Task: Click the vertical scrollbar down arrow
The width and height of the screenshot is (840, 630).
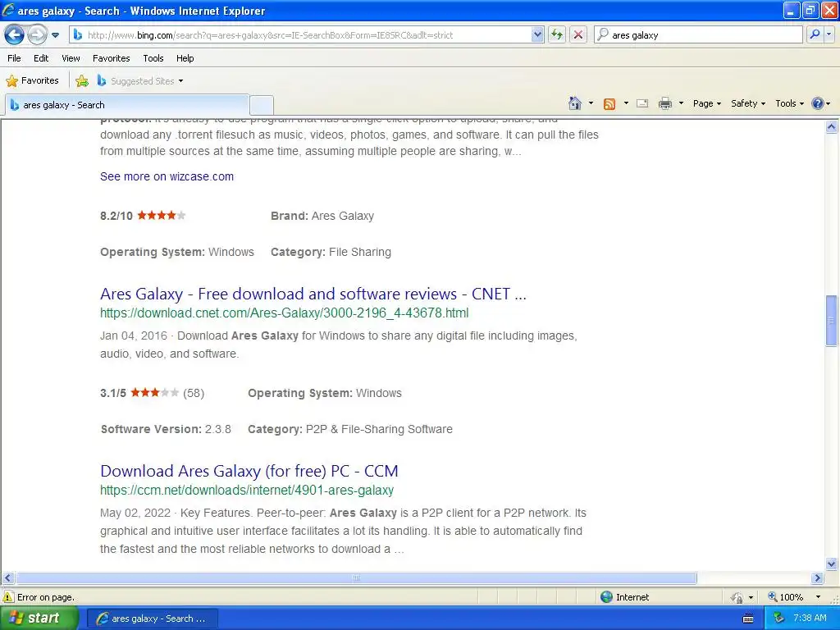Action: coord(832,564)
